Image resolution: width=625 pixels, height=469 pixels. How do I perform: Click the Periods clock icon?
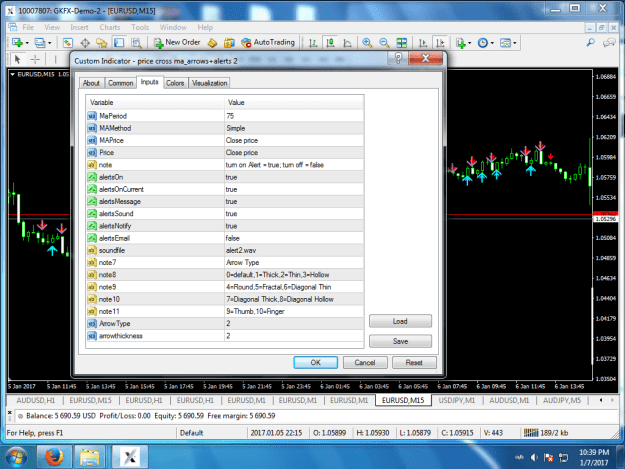pyautogui.click(x=483, y=43)
